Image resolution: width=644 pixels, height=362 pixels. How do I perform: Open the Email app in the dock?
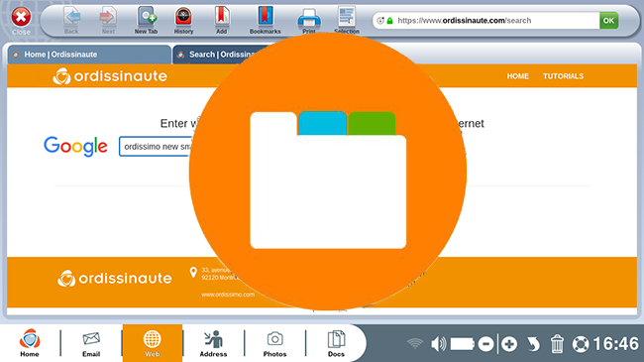click(x=91, y=343)
